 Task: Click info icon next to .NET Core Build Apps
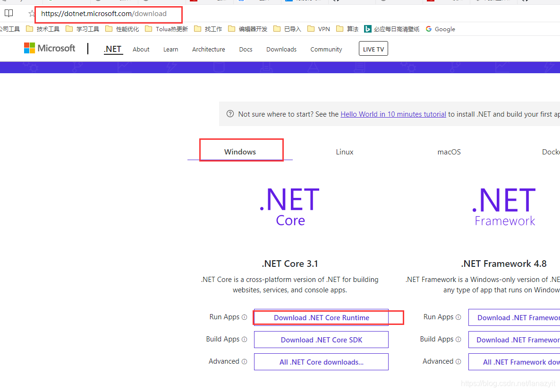[244, 340]
